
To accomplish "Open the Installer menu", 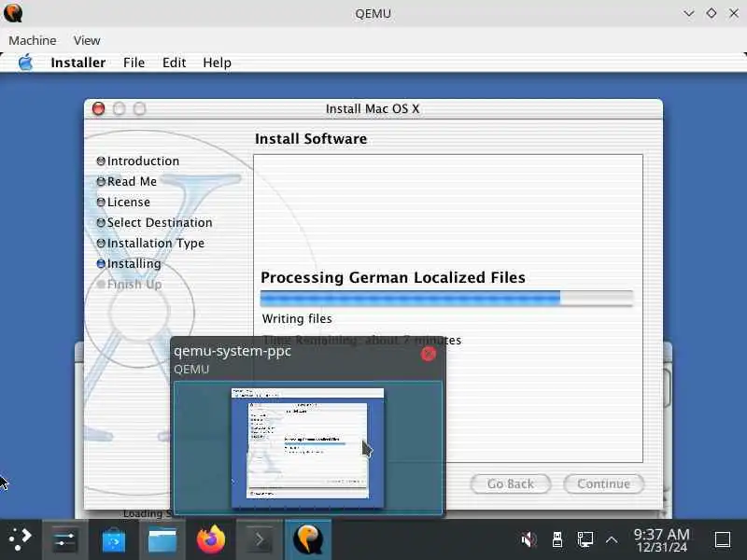I will (78, 63).
